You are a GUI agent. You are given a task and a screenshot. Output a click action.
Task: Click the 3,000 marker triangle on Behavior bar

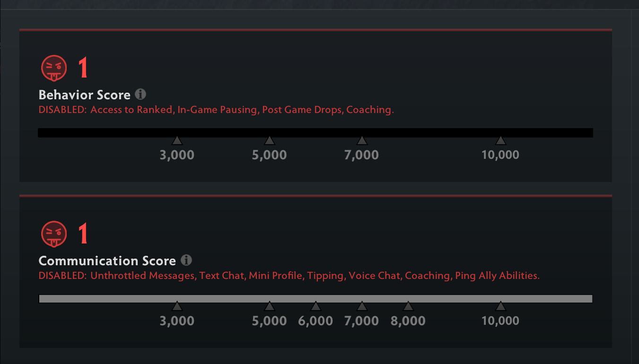point(177,140)
